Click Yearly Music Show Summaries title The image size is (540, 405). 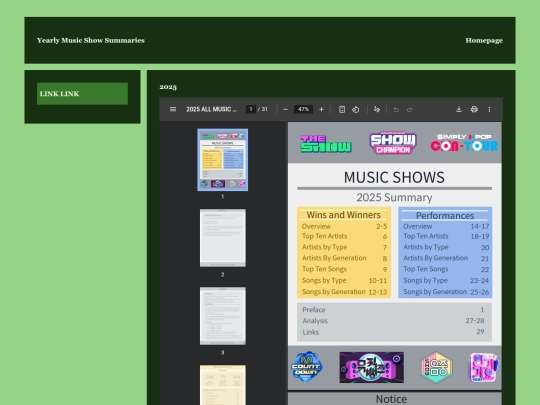(91, 40)
